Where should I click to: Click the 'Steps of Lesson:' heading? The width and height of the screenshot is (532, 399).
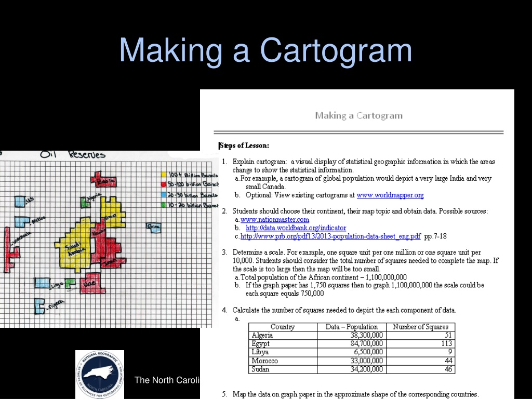pos(244,145)
